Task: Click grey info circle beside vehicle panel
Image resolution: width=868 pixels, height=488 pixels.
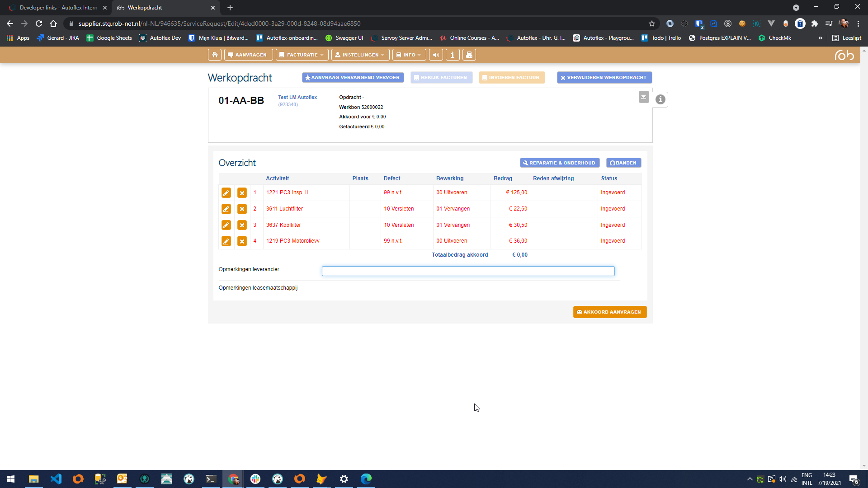Action: (x=660, y=99)
